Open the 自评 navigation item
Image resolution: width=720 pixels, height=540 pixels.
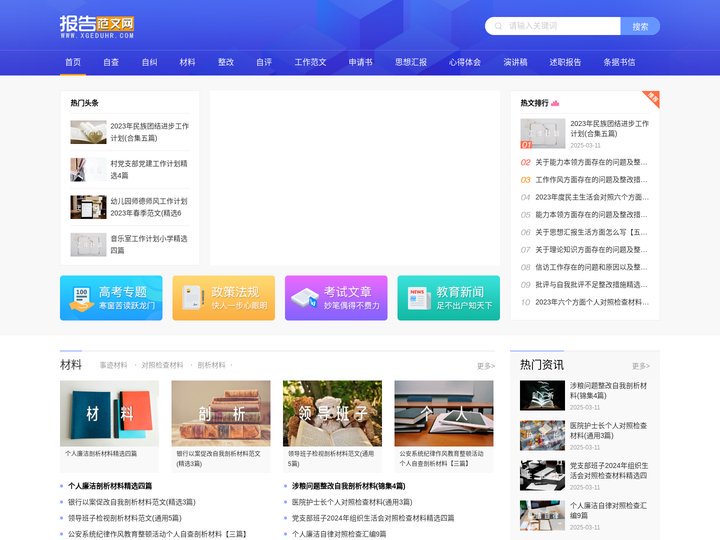(264, 62)
